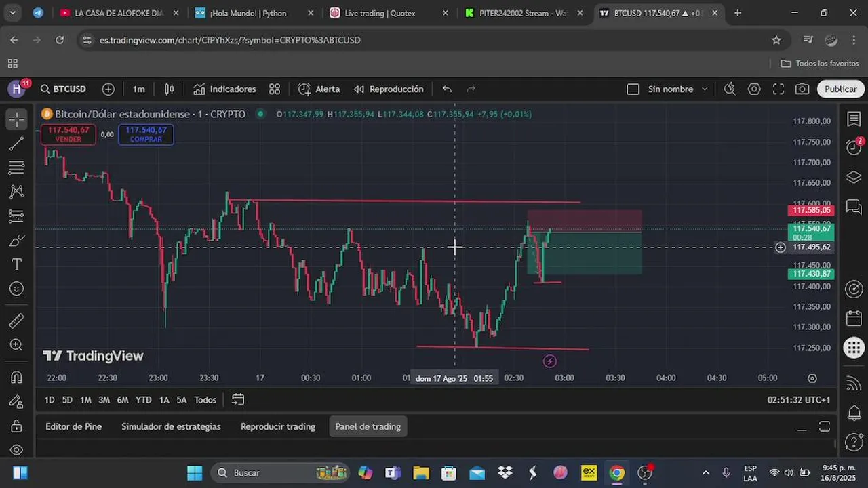Open the timezone clock 02:51:32 UTC+1
868x488 pixels.
(x=798, y=400)
